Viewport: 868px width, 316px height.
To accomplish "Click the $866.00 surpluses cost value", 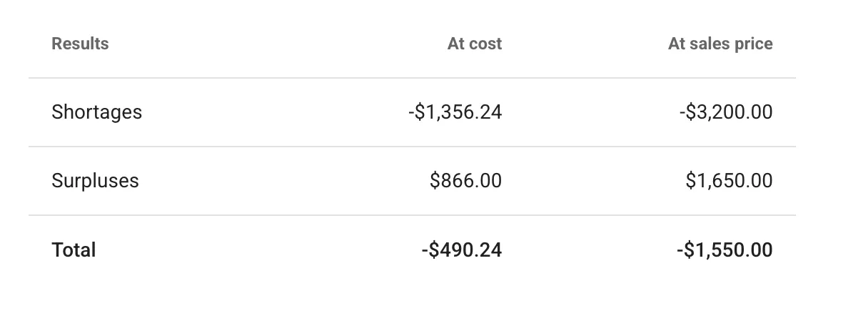I will point(465,181).
